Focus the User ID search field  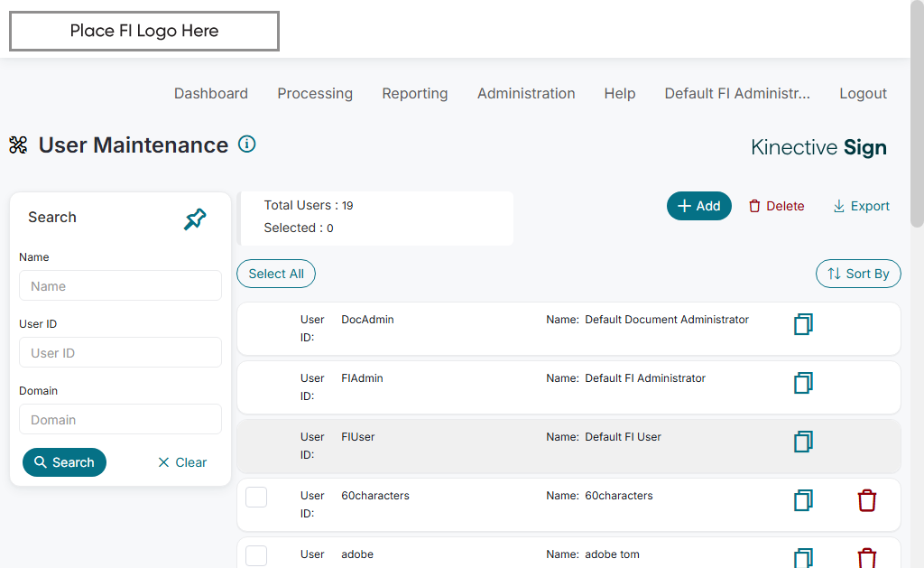[120, 353]
